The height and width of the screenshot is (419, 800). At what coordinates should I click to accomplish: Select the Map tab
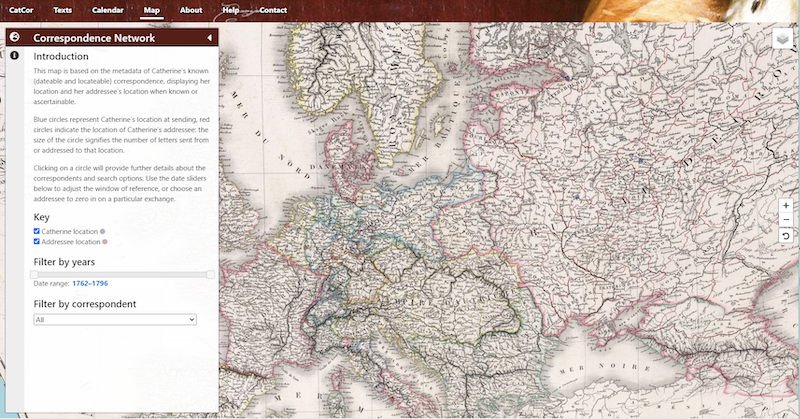pyautogui.click(x=152, y=10)
